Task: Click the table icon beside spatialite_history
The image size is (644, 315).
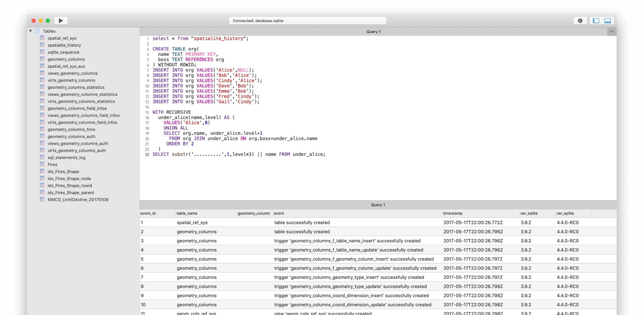Action: pos(42,45)
